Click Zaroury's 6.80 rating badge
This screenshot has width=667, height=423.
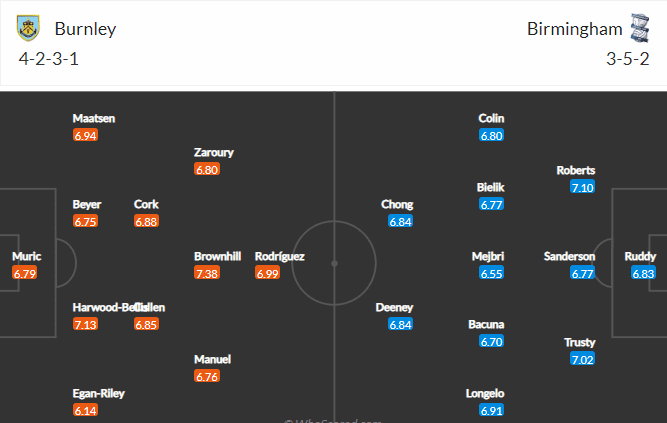coord(207,169)
